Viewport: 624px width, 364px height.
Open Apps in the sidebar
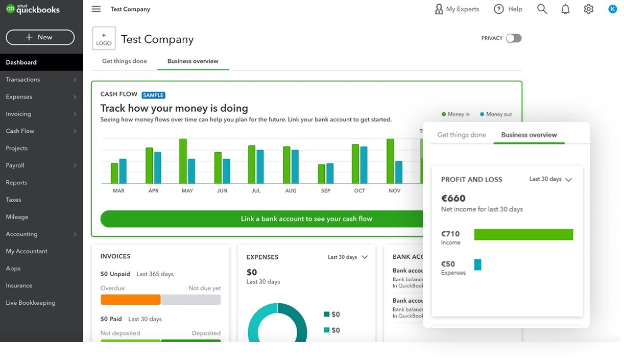(x=13, y=269)
